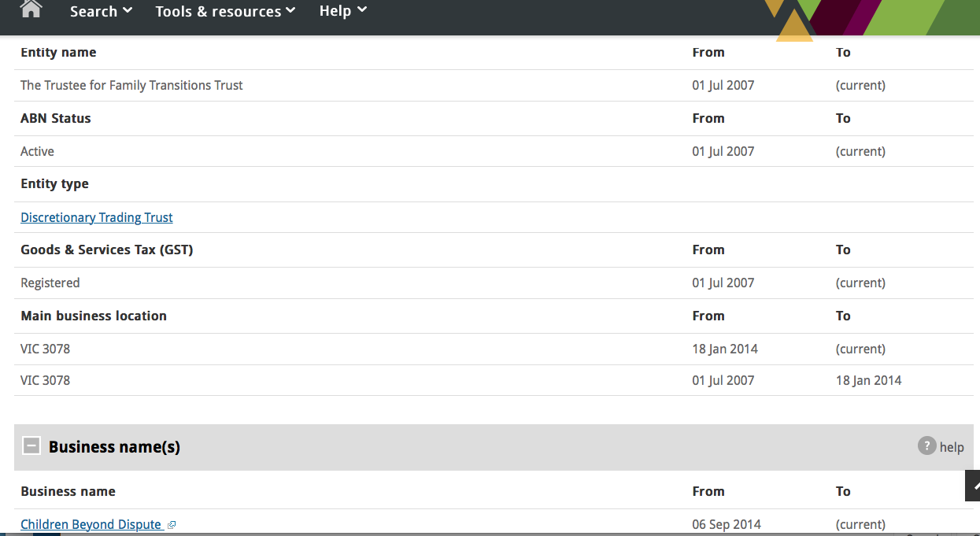The height and width of the screenshot is (536, 980).
Task: Click external link icon after Children Beyond Dispute
Action: pyautogui.click(x=172, y=525)
